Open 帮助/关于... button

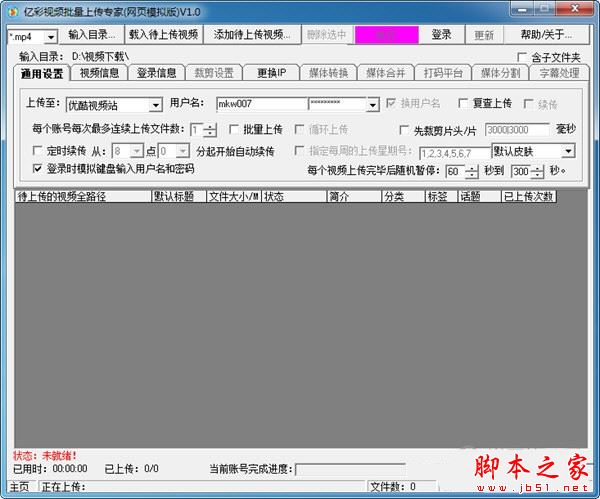pos(546,35)
